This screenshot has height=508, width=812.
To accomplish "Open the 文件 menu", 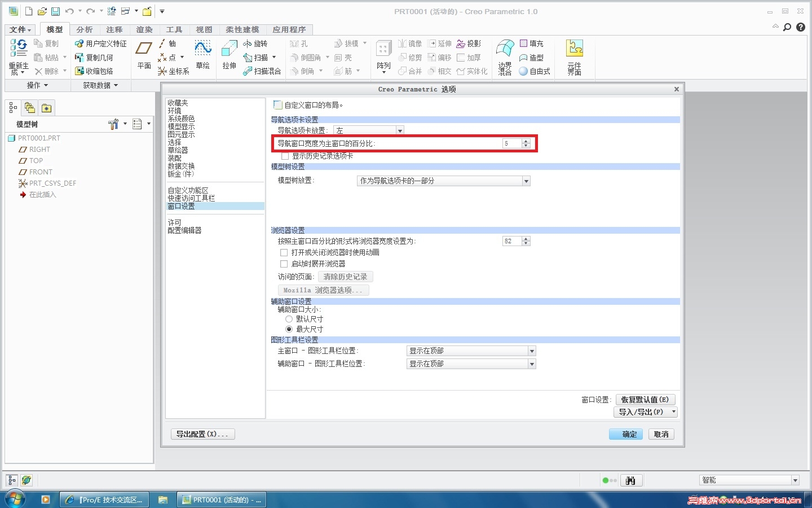I will click(20, 29).
